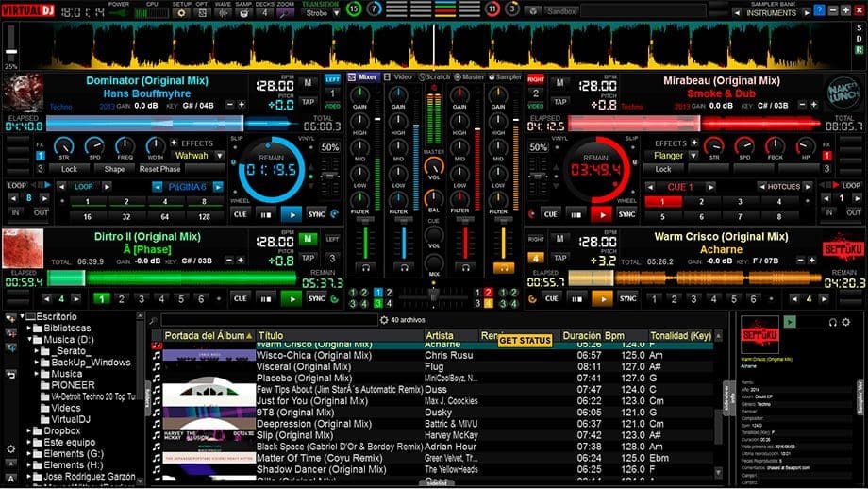The height and width of the screenshot is (489, 868).
Task: Play the Warm Crisco deck with orange play button
Action: [602, 299]
